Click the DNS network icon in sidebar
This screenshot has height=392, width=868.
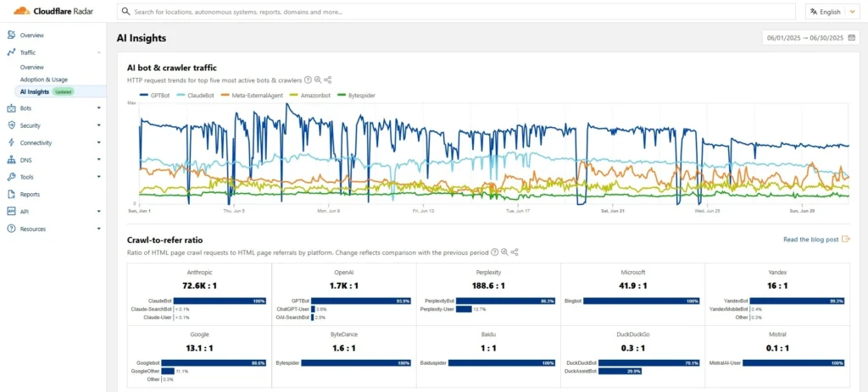pyautogui.click(x=10, y=160)
